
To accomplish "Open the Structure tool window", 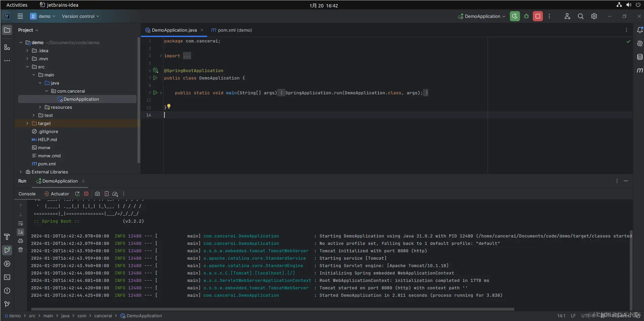I will pos(7,47).
